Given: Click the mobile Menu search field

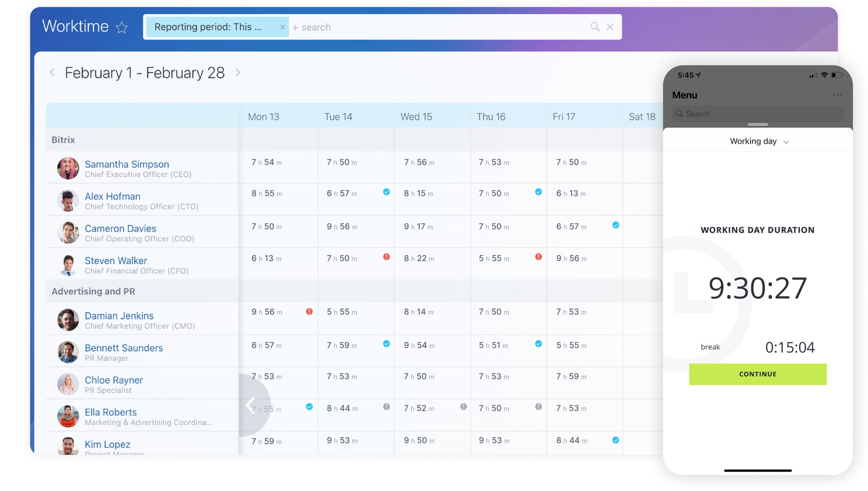Looking at the screenshot, I should click(757, 114).
